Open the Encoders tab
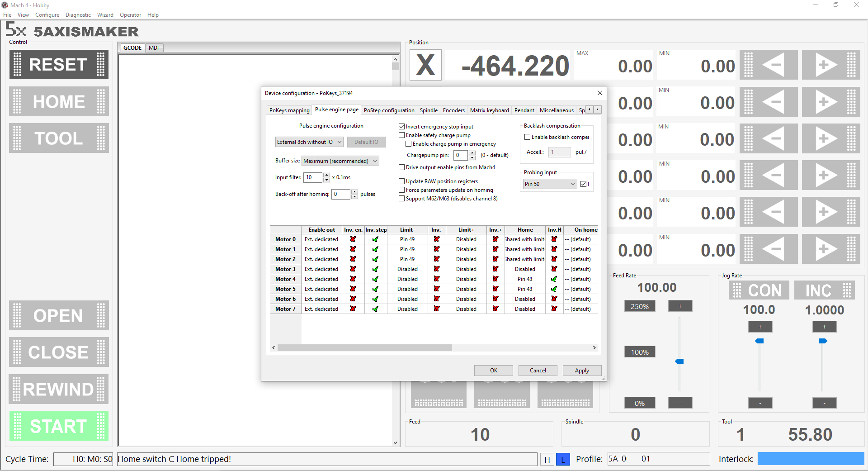Viewport: 868px width, 471px height. (x=453, y=110)
